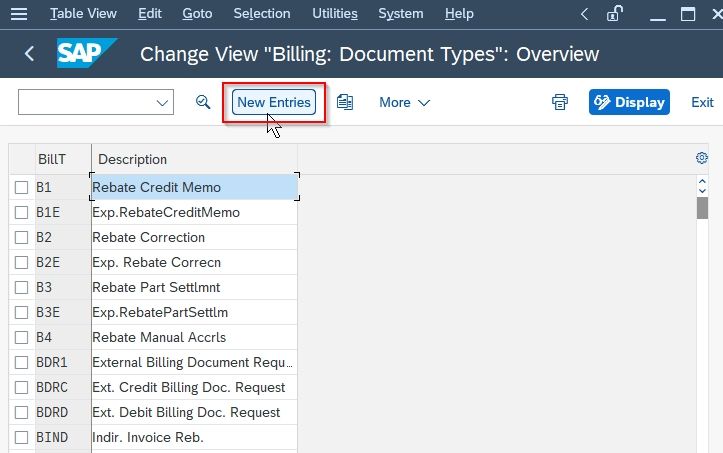This screenshot has height=453, width=723.
Task: Click the 'Indir. Invoice Reb.' cell
Action: click(194, 437)
